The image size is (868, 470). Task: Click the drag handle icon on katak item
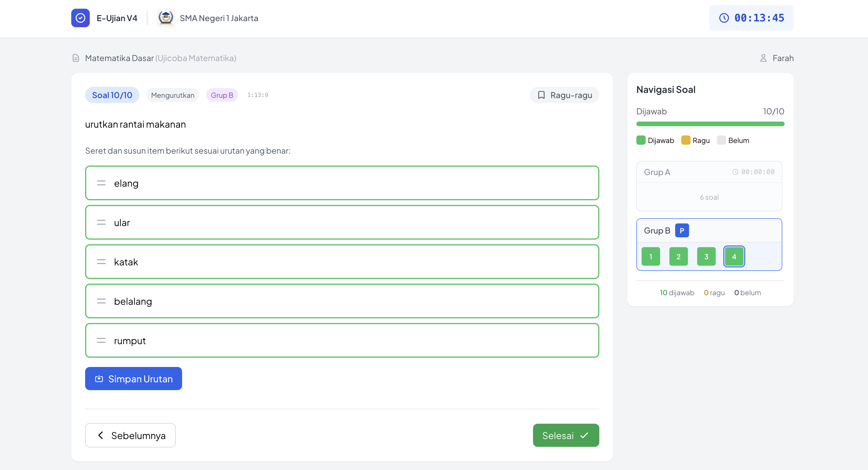101,262
